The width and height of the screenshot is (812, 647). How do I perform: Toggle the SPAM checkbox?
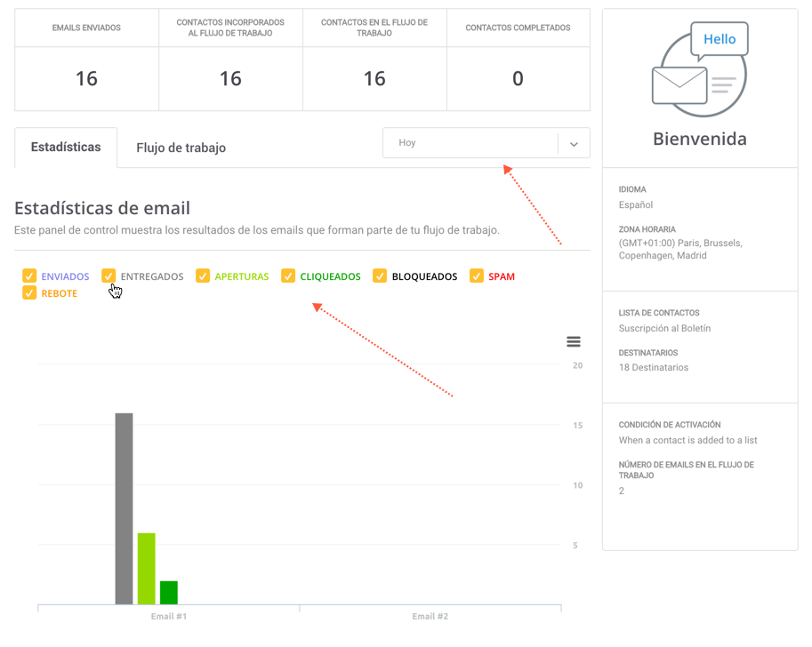coord(477,276)
